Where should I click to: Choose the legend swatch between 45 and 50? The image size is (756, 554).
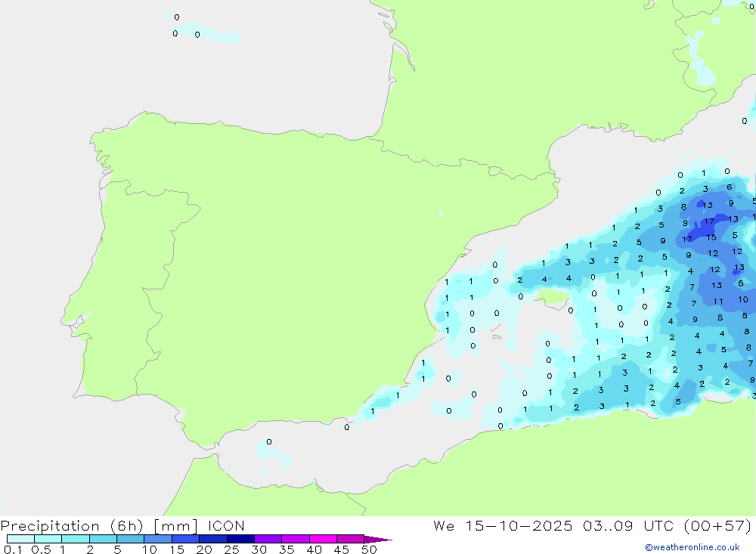[x=351, y=539]
